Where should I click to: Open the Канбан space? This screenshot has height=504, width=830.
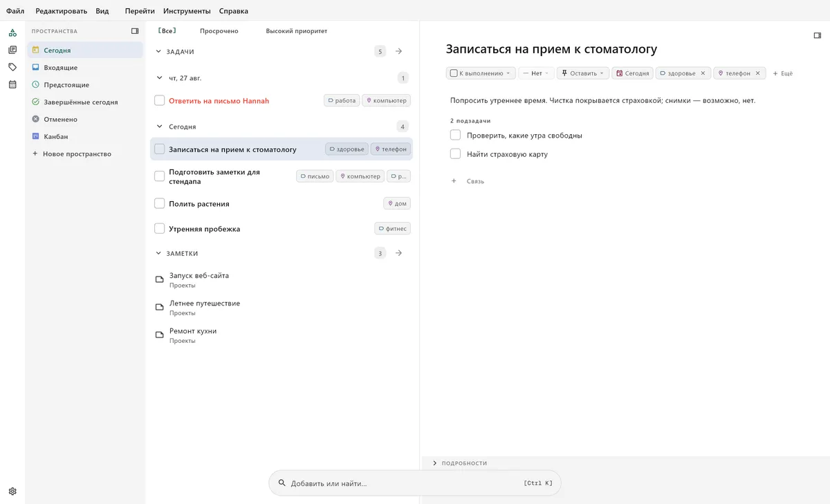(x=85, y=137)
